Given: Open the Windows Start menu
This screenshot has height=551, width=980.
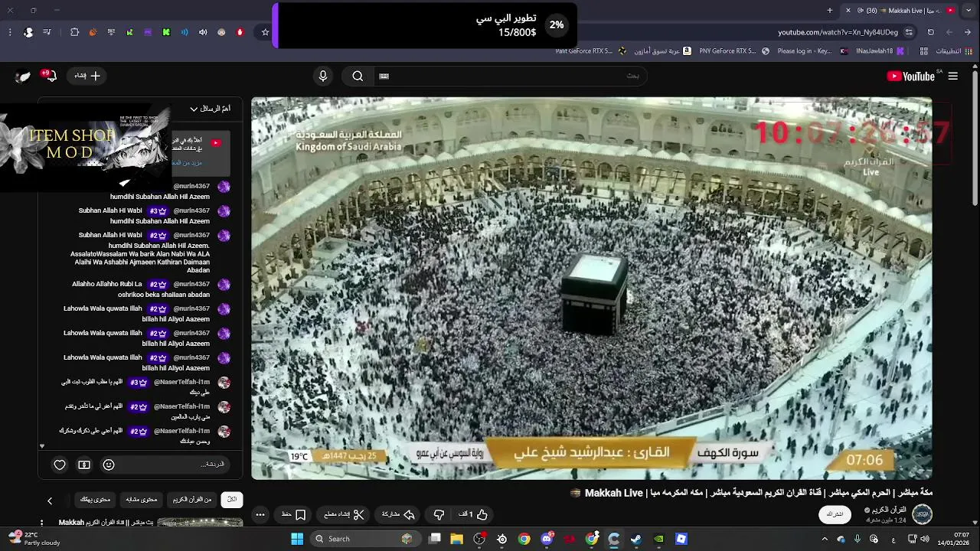Looking at the screenshot, I should pos(297,539).
